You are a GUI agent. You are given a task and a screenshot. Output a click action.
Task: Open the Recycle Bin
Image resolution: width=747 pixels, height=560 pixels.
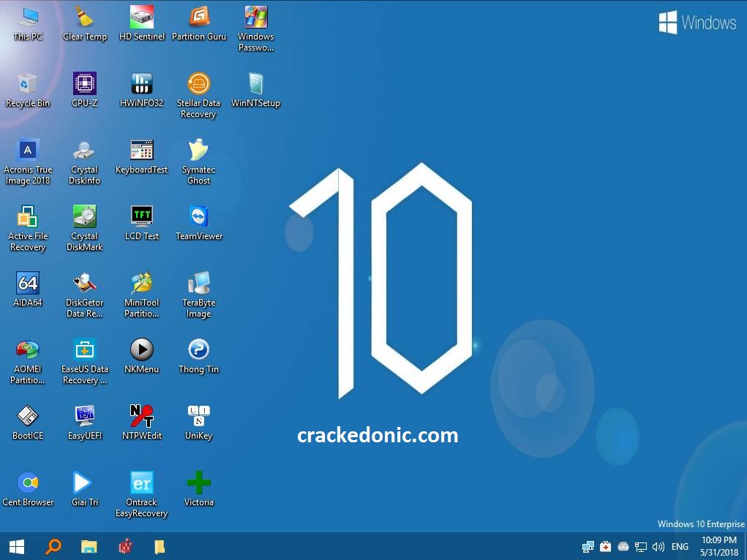28,91
